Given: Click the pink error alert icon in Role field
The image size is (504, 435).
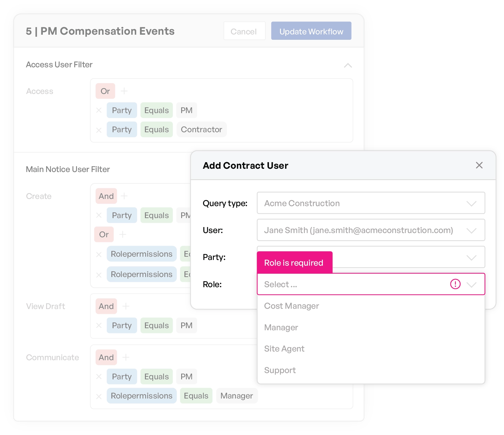Looking at the screenshot, I should [x=455, y=284].
